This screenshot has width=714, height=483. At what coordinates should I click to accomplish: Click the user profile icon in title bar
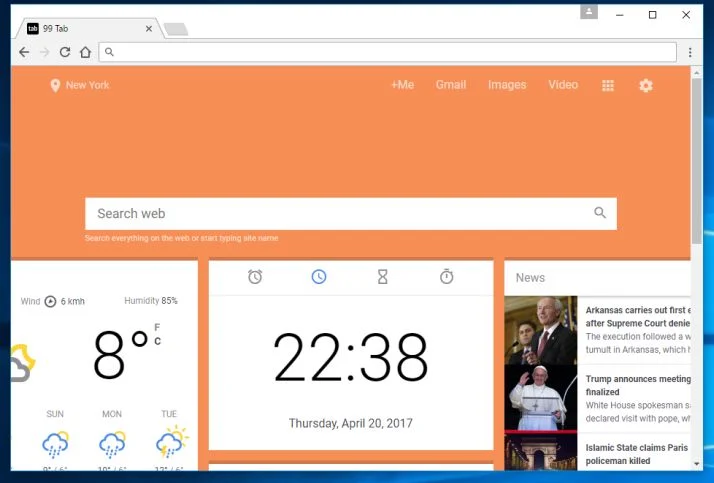coord(589,11)
